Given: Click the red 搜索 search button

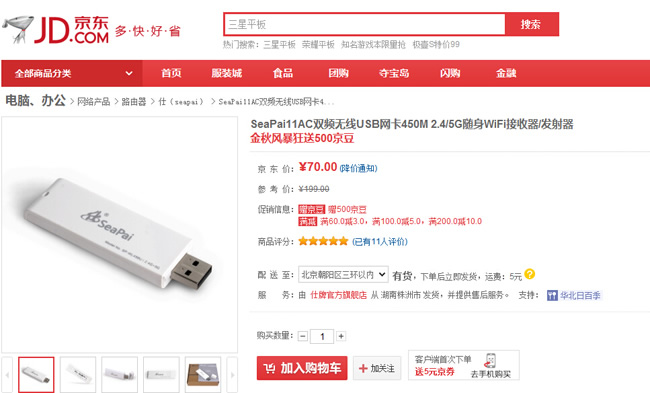Looking at the screenshot, I should click(x=531, y=24).
